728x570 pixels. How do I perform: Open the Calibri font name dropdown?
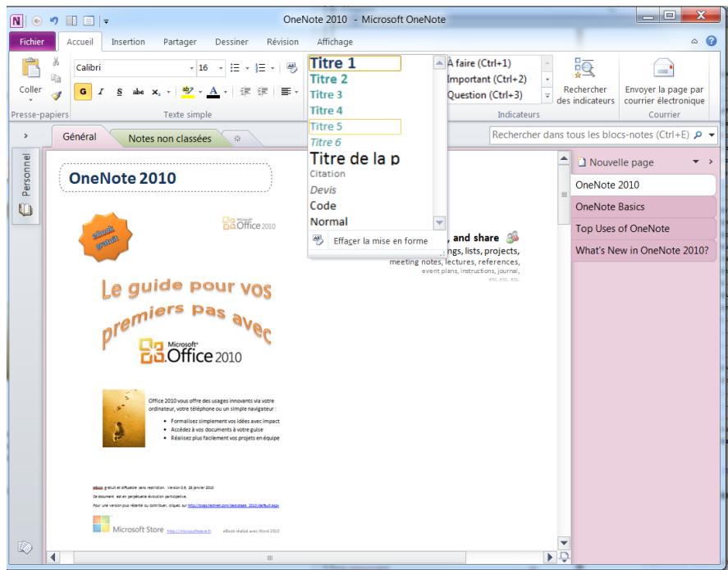click(191, 68)
